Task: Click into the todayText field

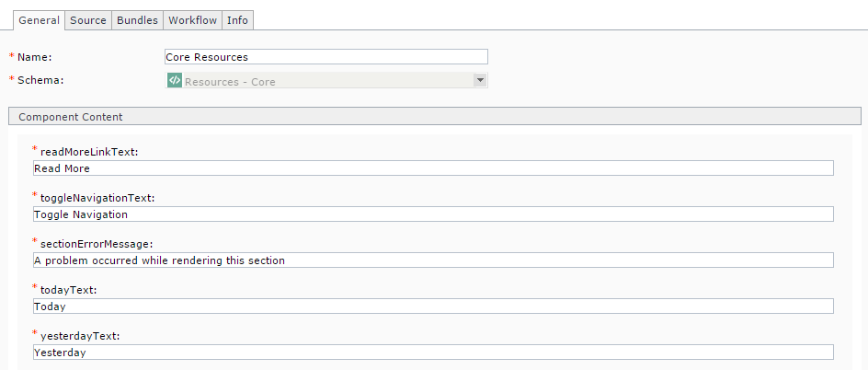Action: 432,306
